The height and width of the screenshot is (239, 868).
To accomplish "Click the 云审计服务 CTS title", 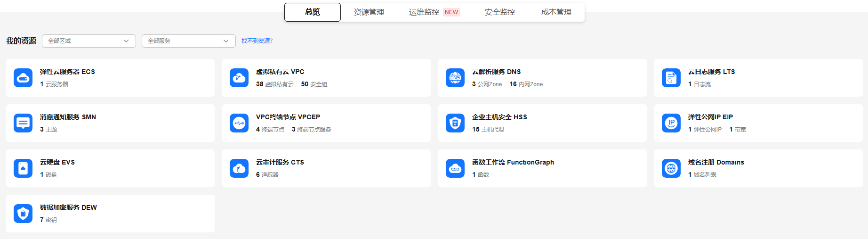I will [x=280, y=162].
